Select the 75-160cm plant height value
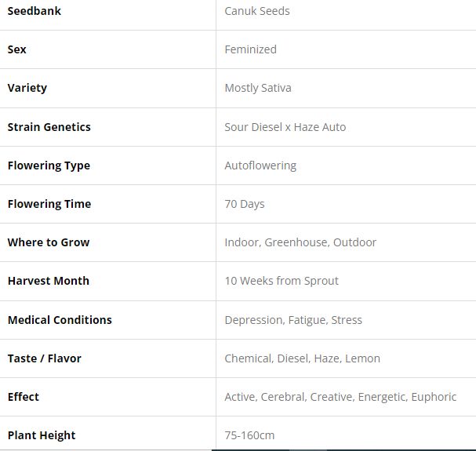 point(249,435)
